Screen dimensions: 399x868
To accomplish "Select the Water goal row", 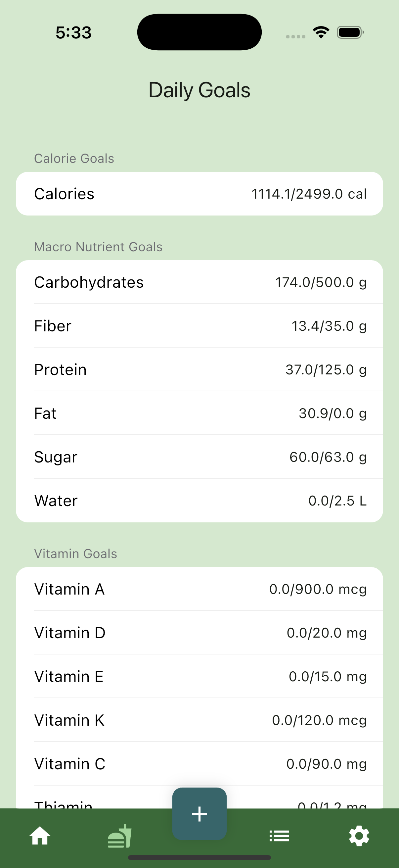I will (199, 501).
